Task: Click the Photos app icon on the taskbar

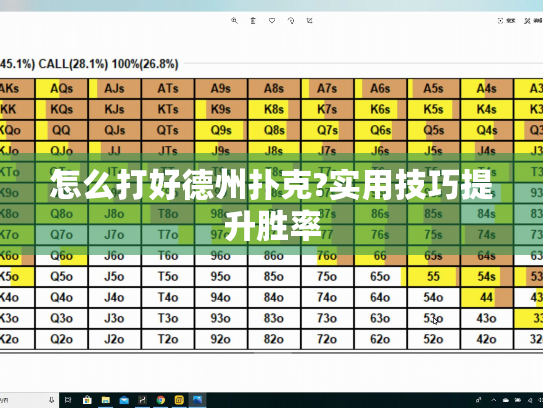Action: pos(197,400)
